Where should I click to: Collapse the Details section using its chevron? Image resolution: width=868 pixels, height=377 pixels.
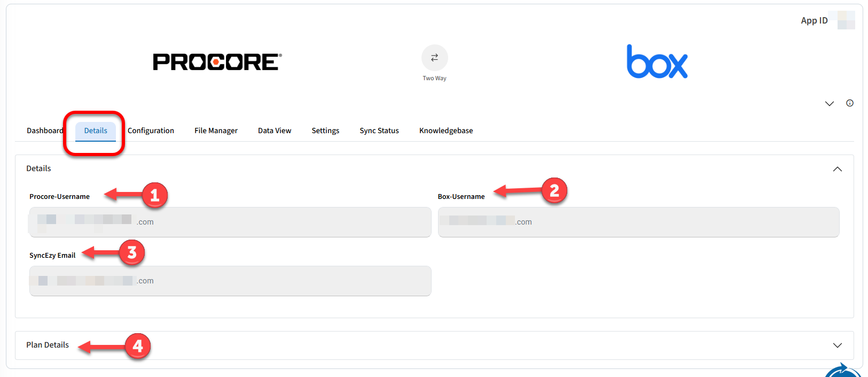coord(837,169)
